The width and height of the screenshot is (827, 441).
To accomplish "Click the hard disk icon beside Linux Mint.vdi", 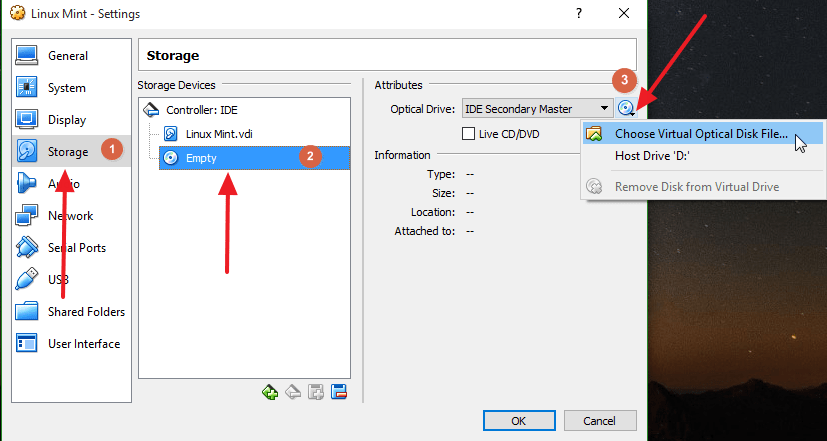I will click(x=171, y=133).
